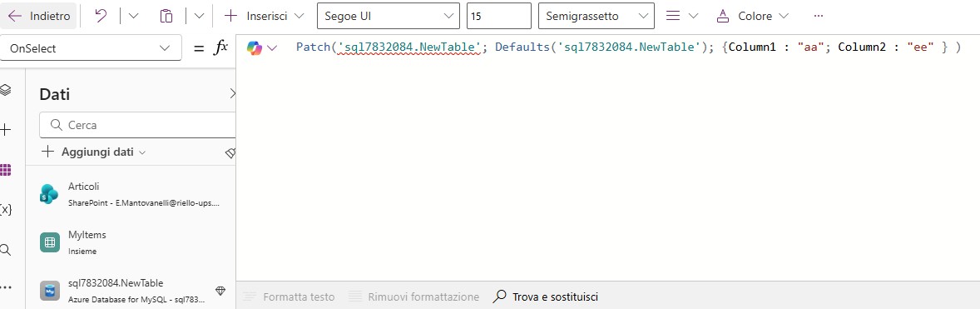Click the icon beside Aggiungi dati

[230, 152]
